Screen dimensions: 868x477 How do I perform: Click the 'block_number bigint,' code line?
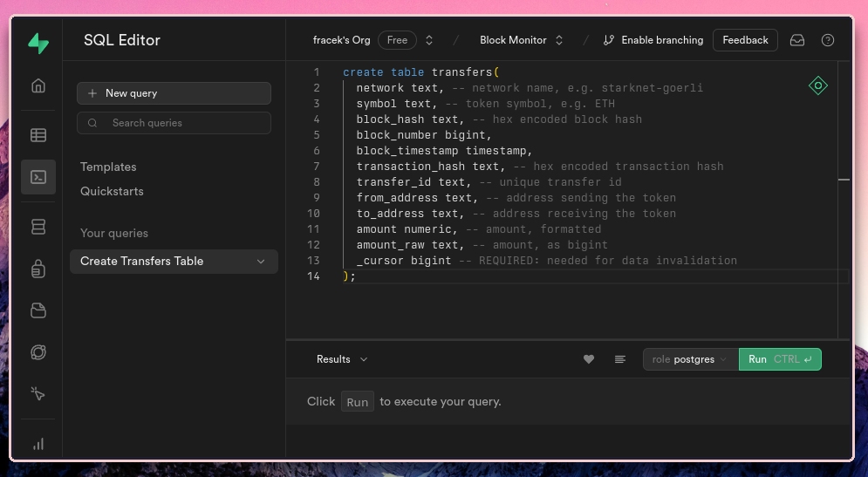click(423, 135)
